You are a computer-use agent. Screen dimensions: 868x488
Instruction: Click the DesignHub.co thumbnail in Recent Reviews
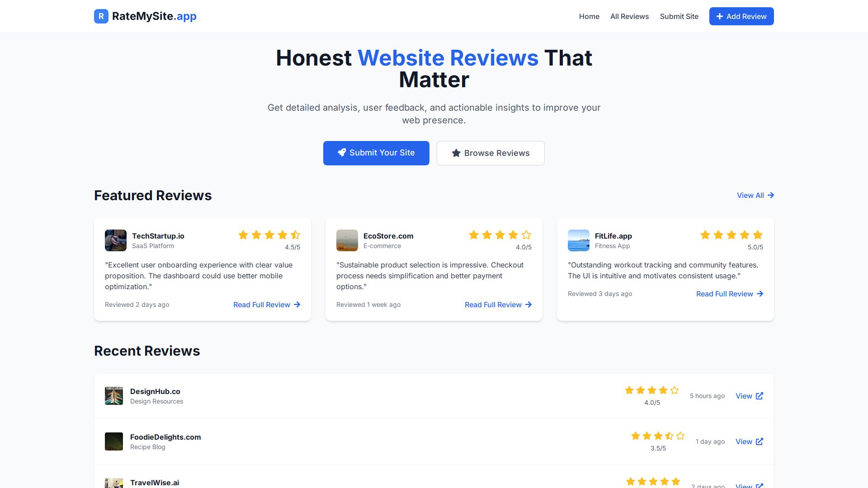[114, 396]
